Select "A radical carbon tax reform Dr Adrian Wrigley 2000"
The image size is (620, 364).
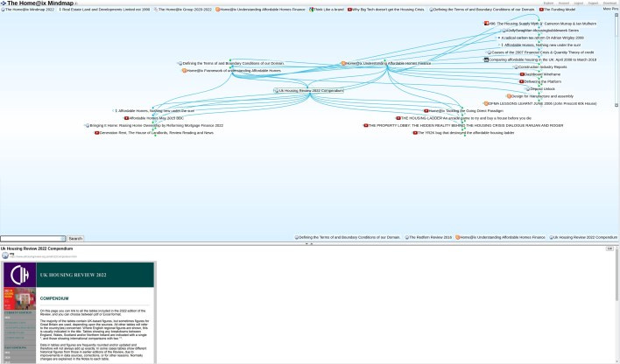(x=543, y=38)
